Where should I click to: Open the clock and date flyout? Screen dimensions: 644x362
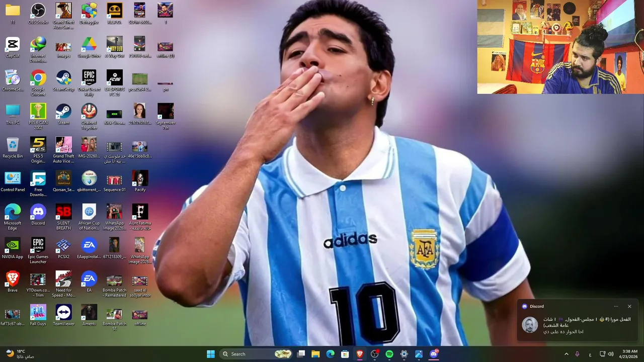click(x=629, y=354)
